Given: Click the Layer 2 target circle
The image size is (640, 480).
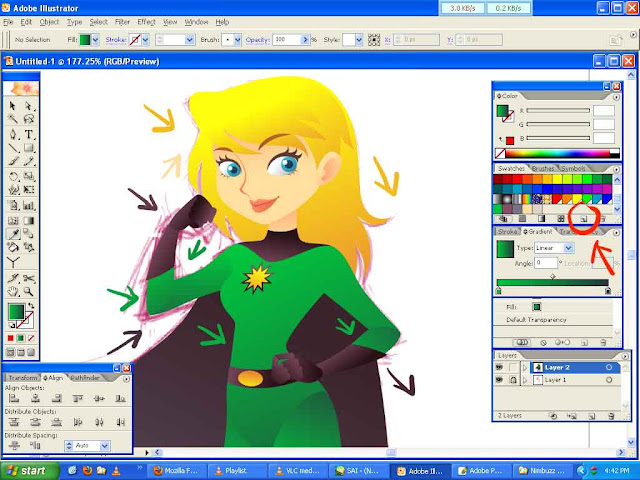Looking at the screenshot, I should [x=609, y=367].
